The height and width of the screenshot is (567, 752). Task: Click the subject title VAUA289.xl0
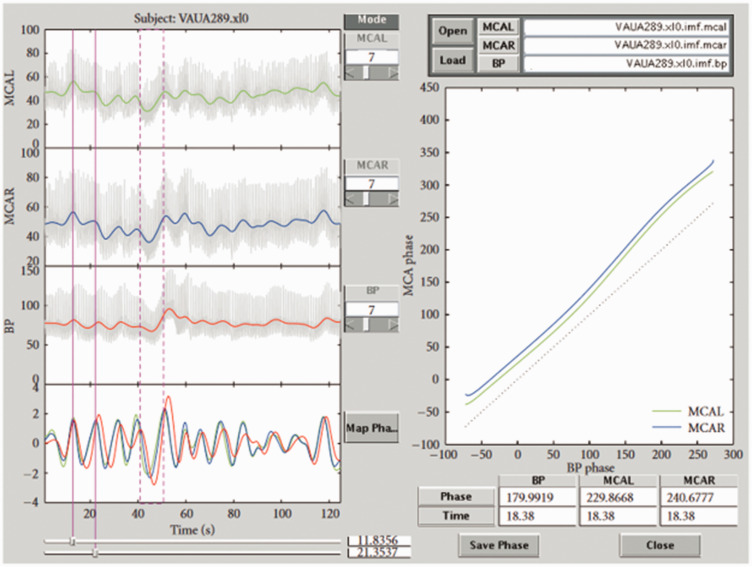click(190, 19)
